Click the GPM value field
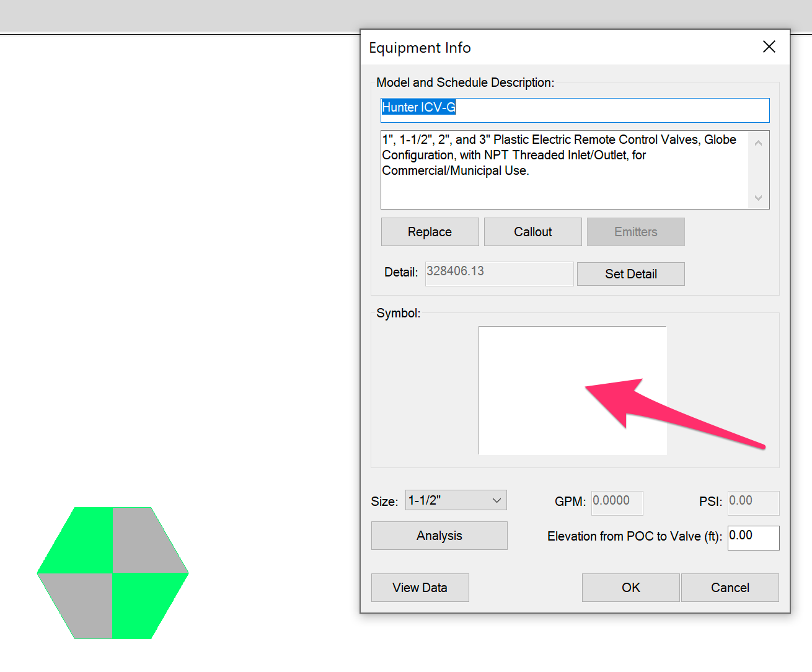The image size is (812, 672). [x=617, y=503]
